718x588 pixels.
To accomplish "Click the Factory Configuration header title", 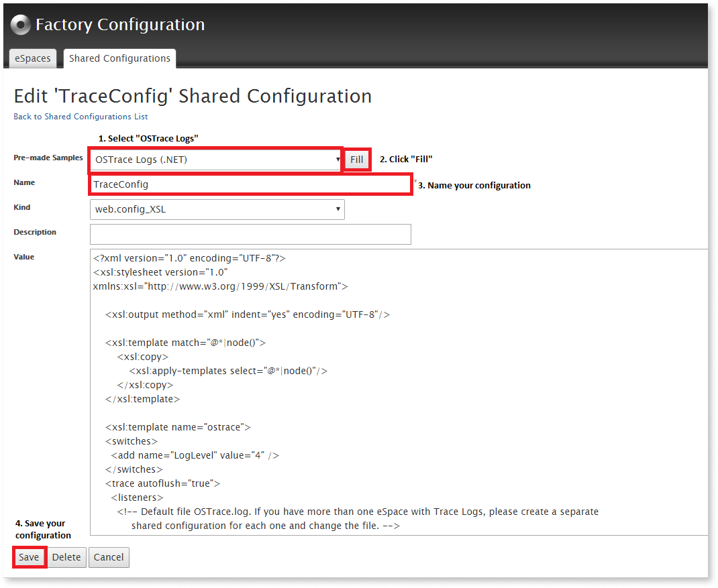I will pos(120,25).
